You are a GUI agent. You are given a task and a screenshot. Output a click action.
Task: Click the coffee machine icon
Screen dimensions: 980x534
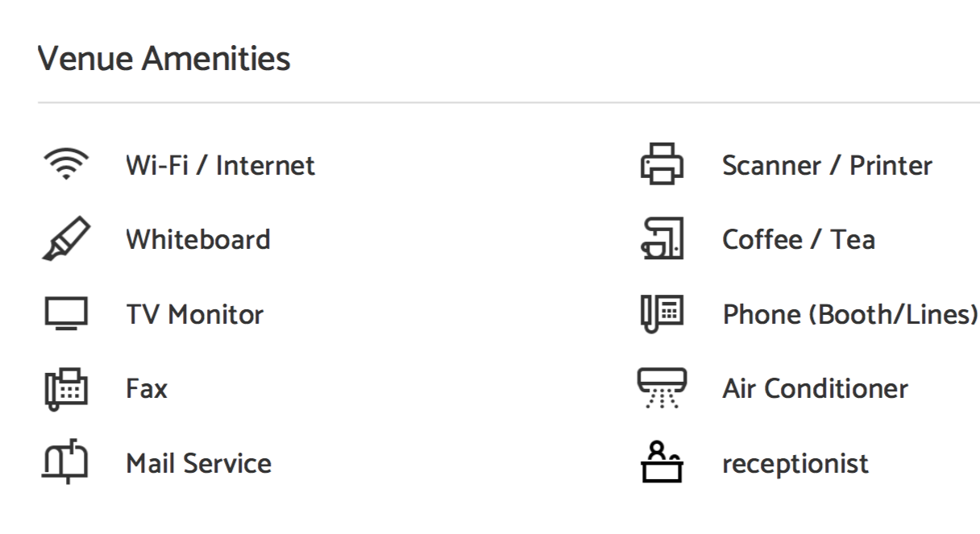[x=662, y=239]
